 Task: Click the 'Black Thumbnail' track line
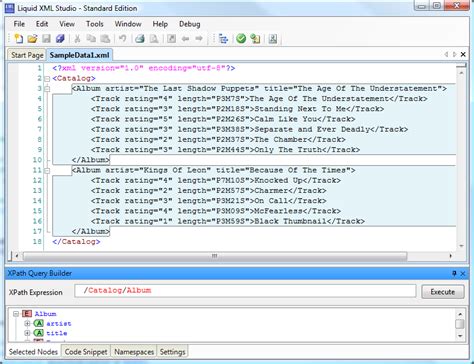tap(228, 221)
